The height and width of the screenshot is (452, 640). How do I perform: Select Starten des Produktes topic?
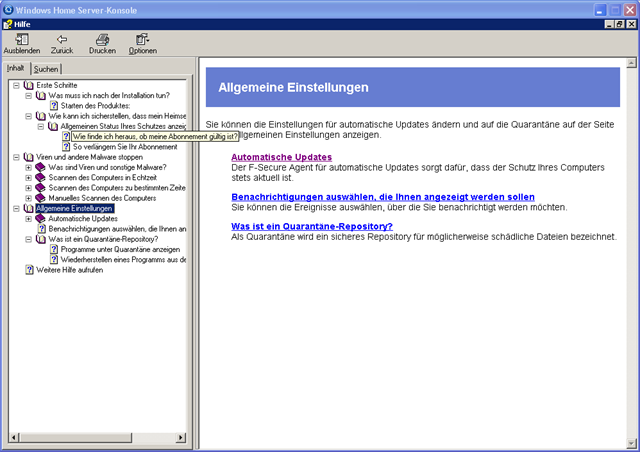pyautogui.click(x=95, y=106)
